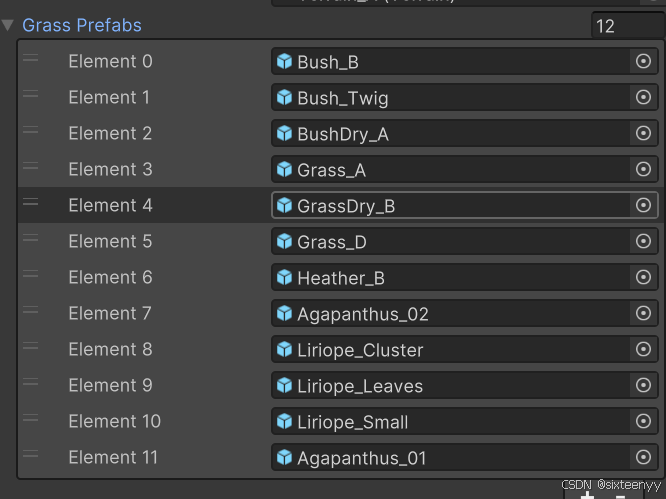This screenshot has height=499, width=666.
Task: Open object picker for Heather_B field
Action: coord(643,278)
